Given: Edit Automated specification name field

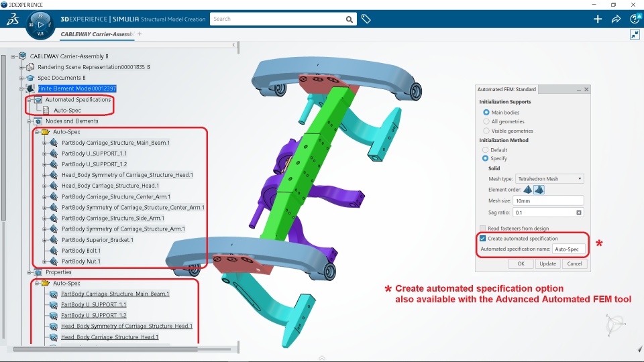Looking at the screenshot, I should click(568, 249).
